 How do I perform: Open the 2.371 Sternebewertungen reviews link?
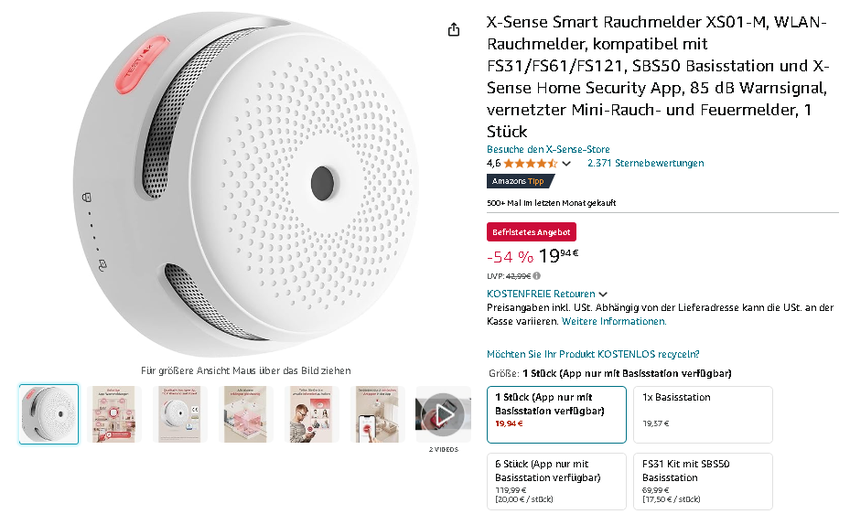coord(645,163)
